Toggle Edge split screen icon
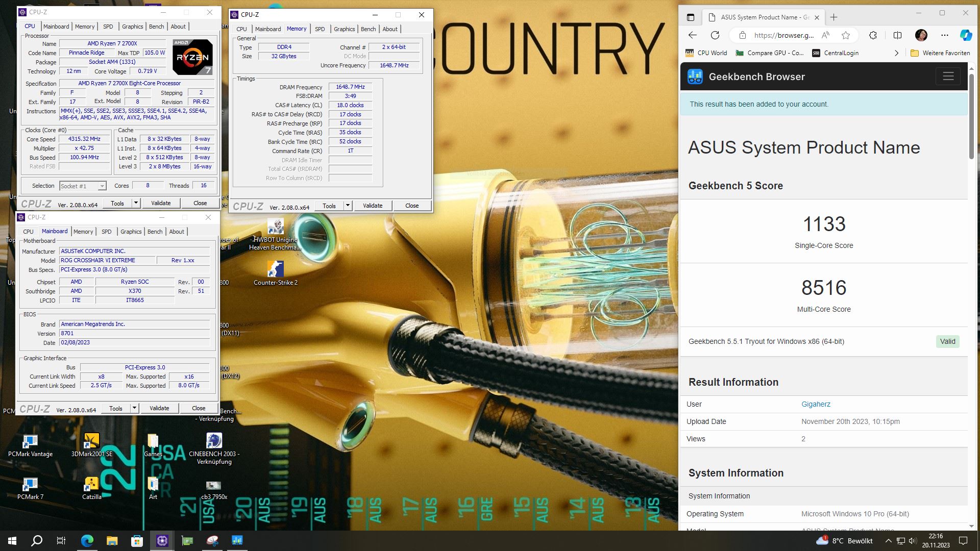The height and width of the screenshot is (551, 980). pos(897,35)
